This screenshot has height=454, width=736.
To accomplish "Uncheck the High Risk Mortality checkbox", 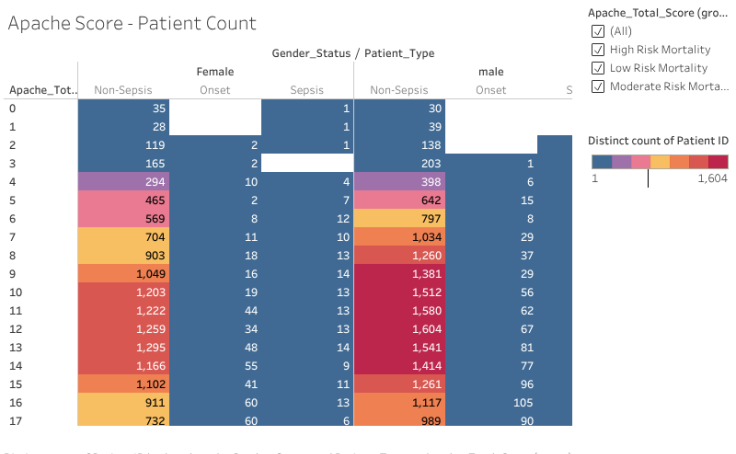I will pyautogui.click(x=599, y=49).
